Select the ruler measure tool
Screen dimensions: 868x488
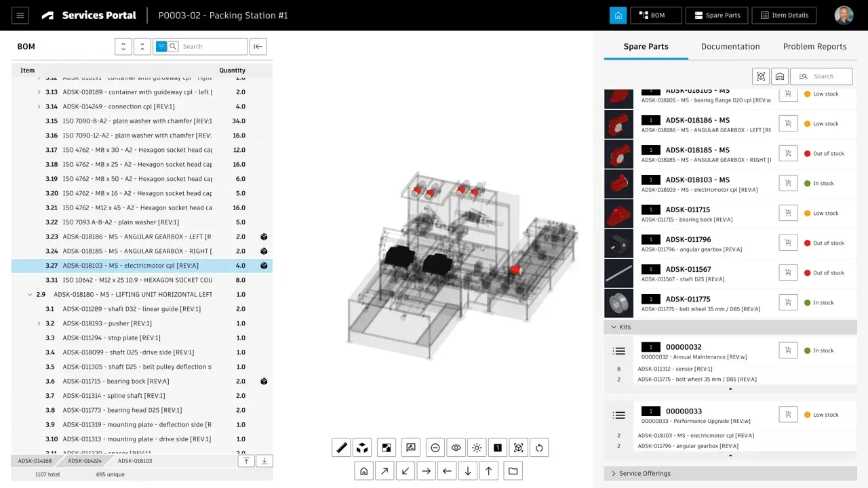click(341, 447)
